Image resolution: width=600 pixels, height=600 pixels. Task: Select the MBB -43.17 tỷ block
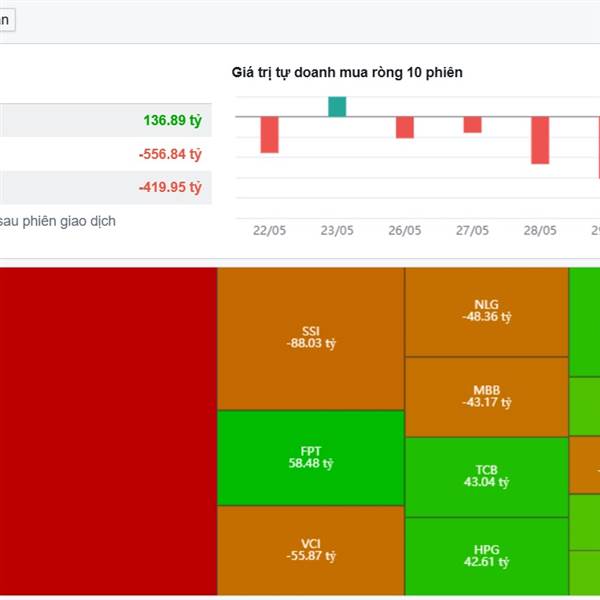click(x=486, y=397)
